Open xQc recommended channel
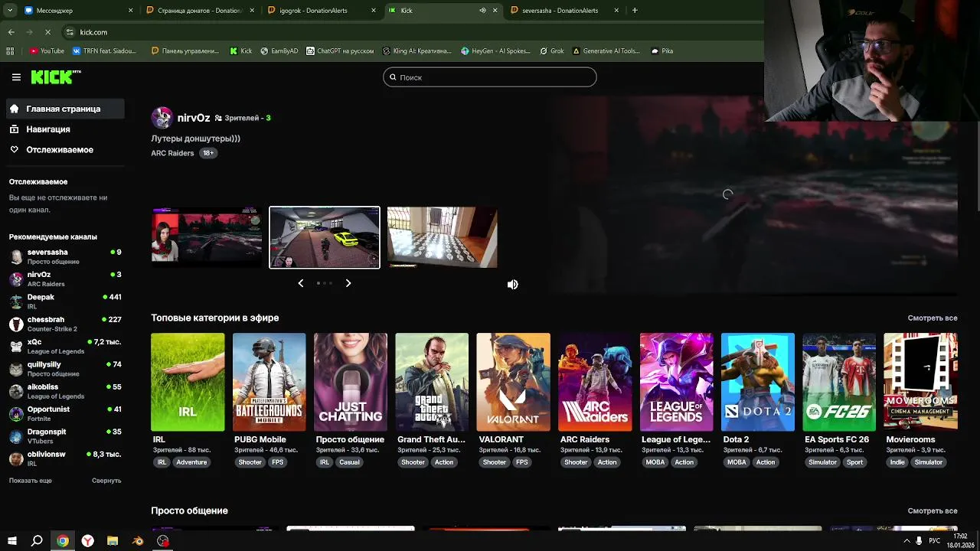Image resolution: width=980 pixels, height=551 pixels. tap(65, 346)
